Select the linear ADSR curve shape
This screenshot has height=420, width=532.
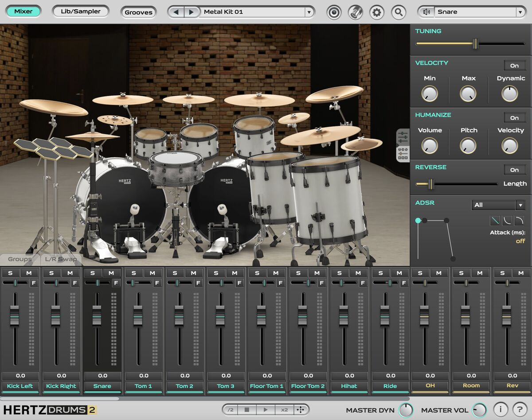click(495, 220)
